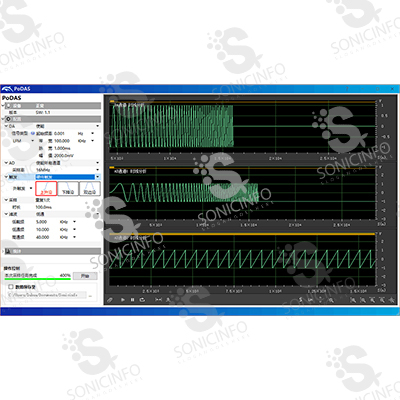Expand the bottom gray header section
The image size is (400, 400).
pyautogui.click(x=3, y=251)
